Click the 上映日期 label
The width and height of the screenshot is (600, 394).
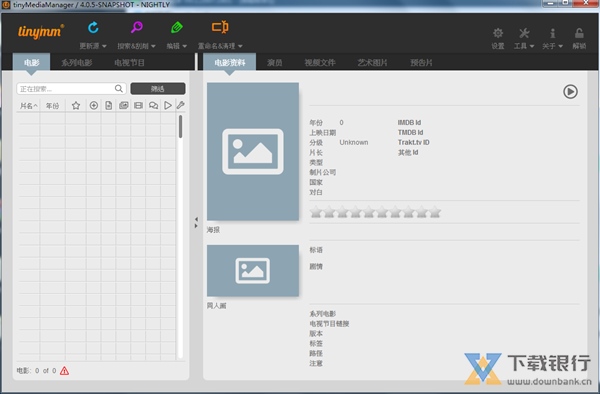[323, 133]
